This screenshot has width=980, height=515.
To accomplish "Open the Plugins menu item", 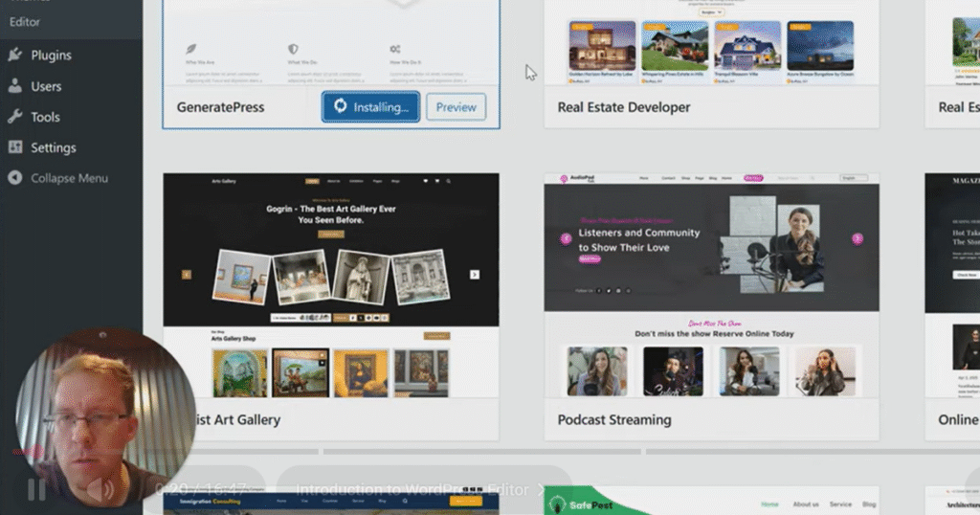I will tap(51, 56).
